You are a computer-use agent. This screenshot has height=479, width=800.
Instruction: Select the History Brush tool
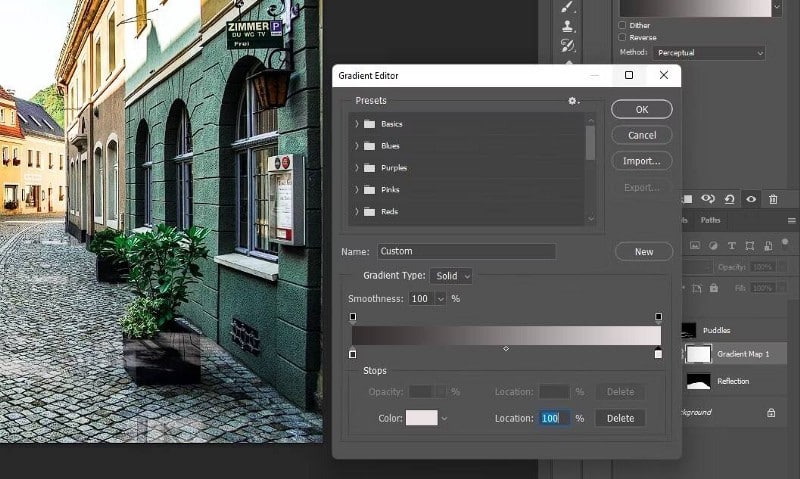(x=568, y=46)
